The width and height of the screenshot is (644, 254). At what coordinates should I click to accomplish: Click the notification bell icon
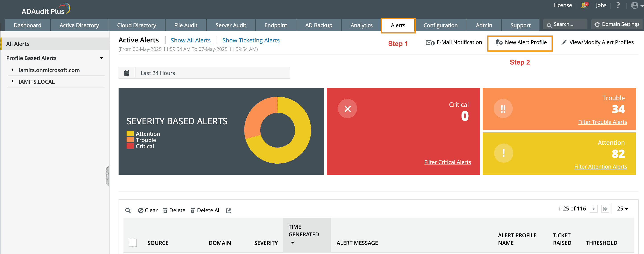(584, 5)
